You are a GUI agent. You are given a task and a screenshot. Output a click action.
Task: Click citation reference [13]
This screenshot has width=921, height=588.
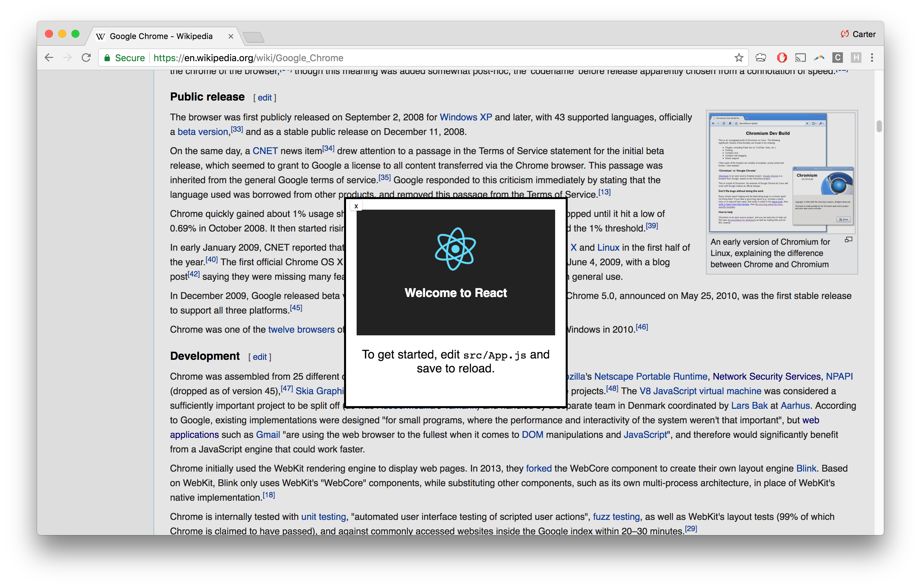click(604, 191)
